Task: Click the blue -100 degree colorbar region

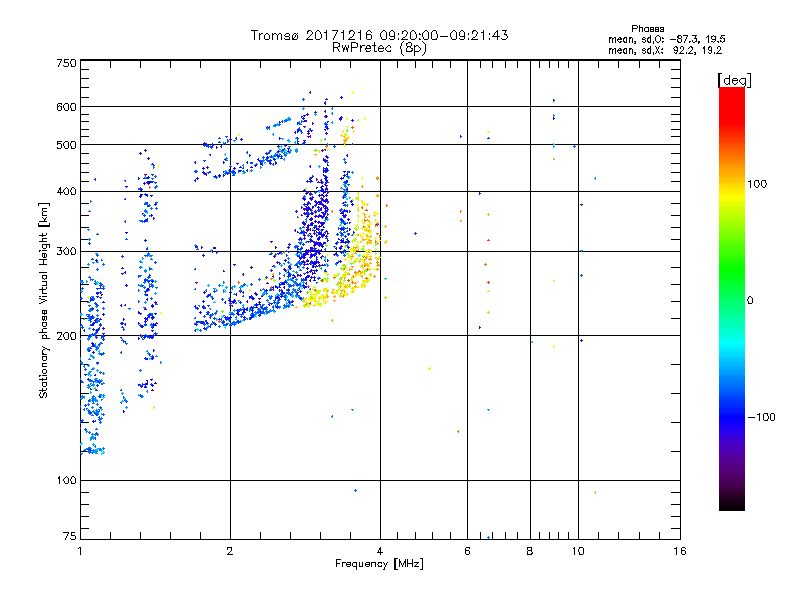Action: click(732, 417)
